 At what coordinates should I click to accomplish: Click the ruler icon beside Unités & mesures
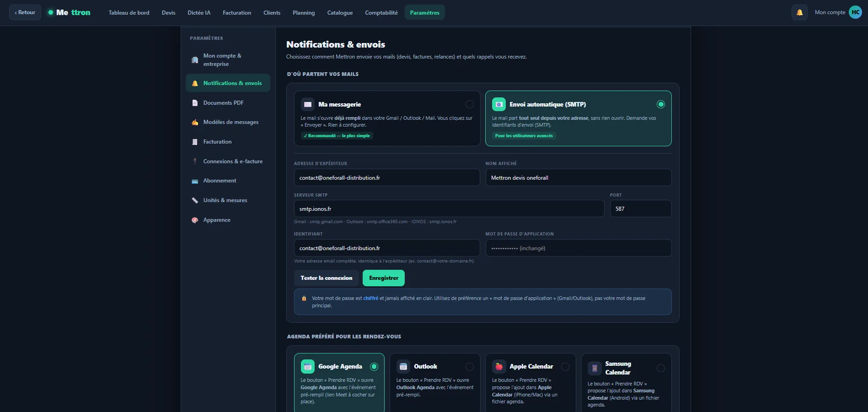point(195,200)
